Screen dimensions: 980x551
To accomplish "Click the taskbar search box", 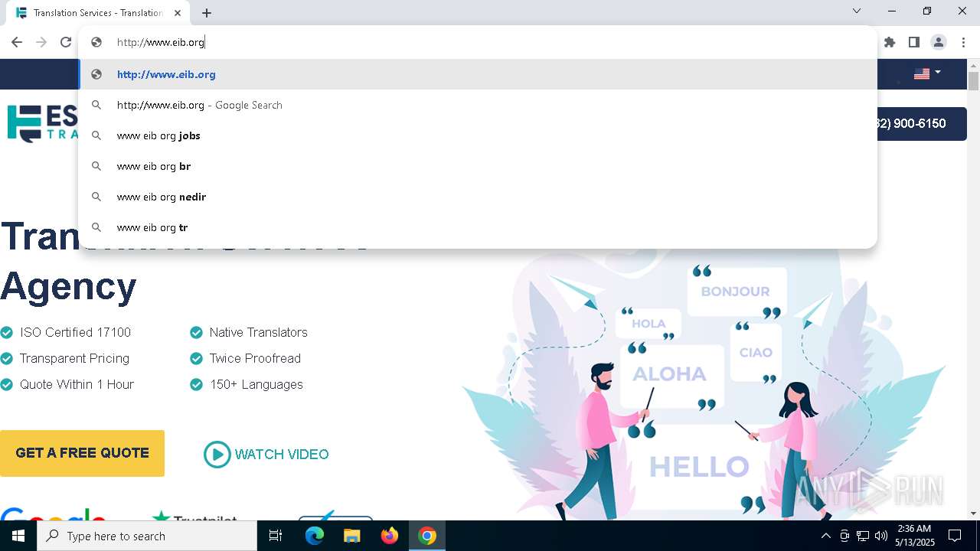I will pos(147,536).
